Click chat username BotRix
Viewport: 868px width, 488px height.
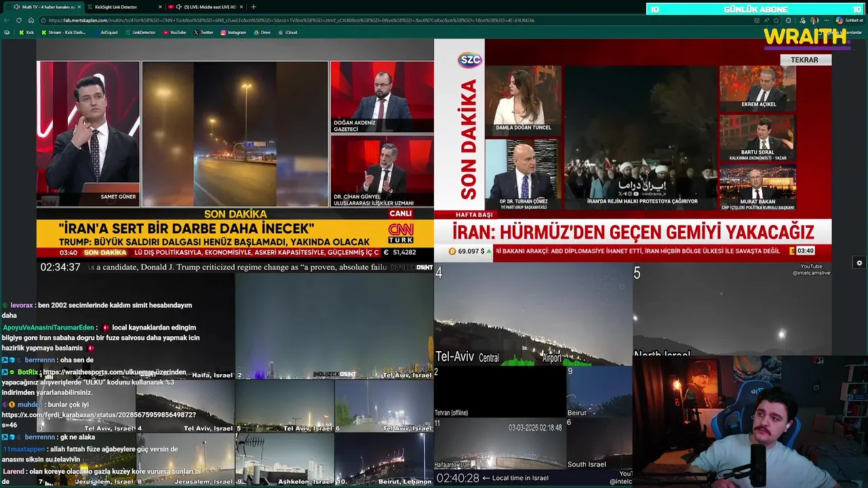click(27, 372)
